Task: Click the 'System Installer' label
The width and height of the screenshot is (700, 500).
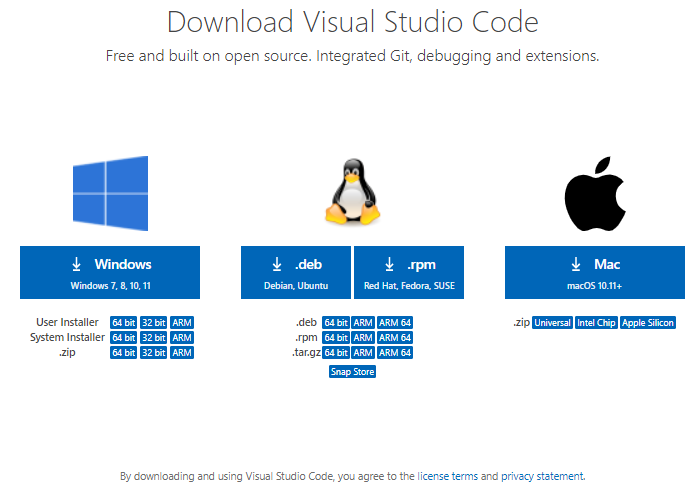Action: click(67, 337)
